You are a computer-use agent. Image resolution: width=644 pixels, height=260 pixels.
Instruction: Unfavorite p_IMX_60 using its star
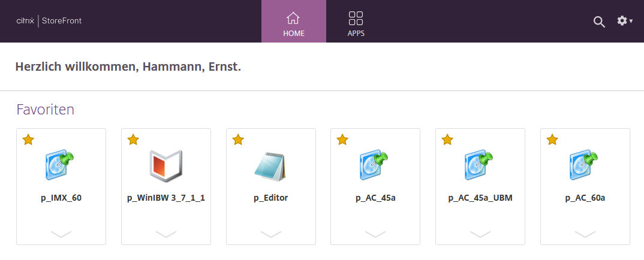[x=28, y=140]
